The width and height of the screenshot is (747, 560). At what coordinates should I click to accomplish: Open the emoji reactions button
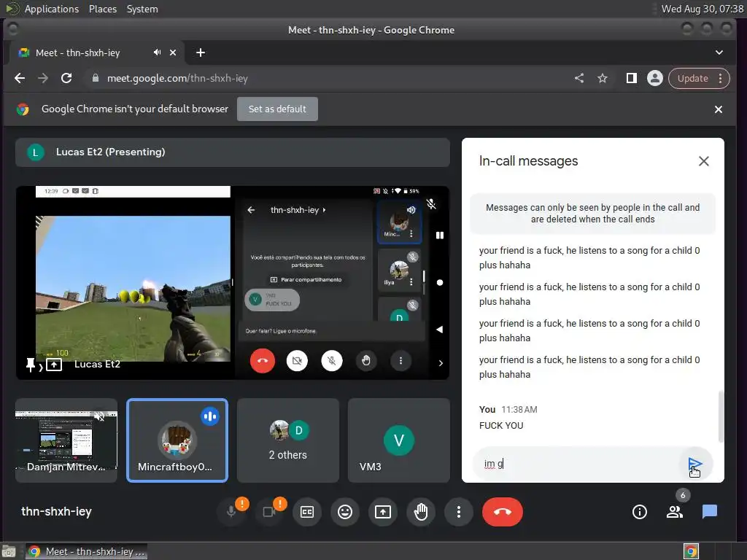tap(345, 512)
